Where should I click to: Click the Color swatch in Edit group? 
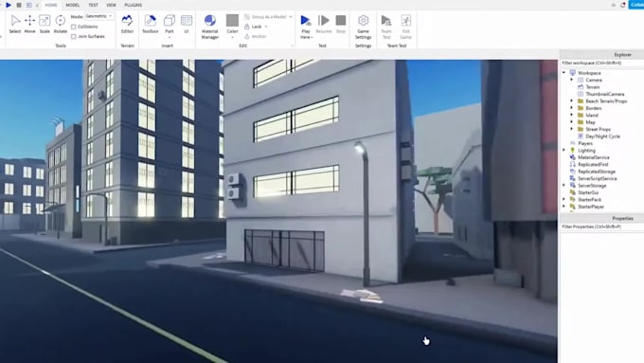[232, 21]
